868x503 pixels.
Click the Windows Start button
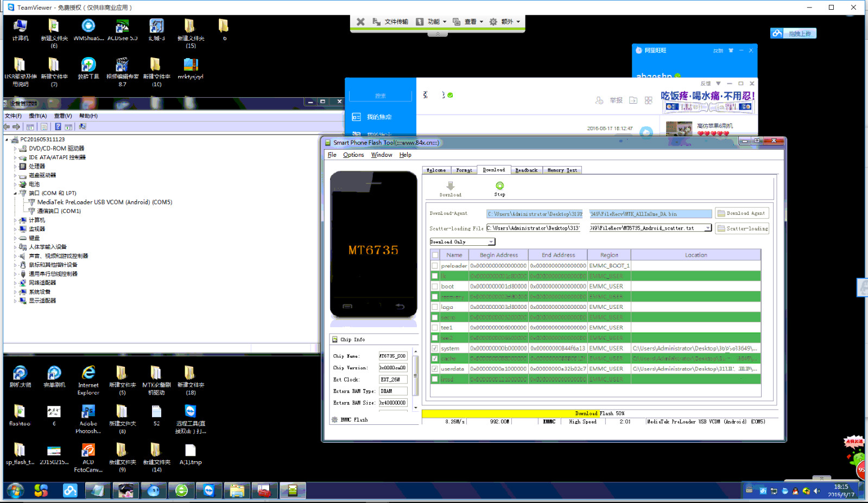(x=15, y=491)
